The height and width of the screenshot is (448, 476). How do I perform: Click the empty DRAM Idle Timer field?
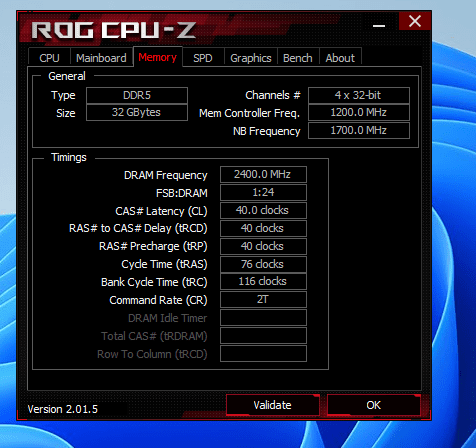coord(263,318)
